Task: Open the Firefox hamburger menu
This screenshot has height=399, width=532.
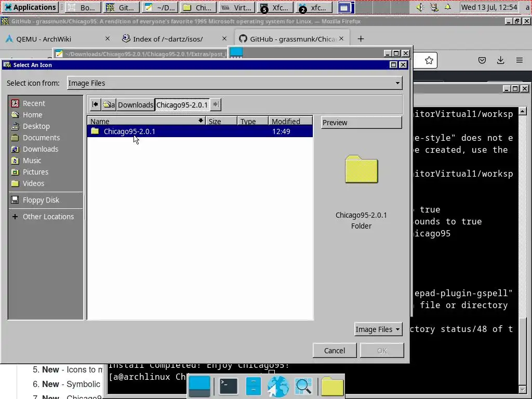Action: [520, 60]
